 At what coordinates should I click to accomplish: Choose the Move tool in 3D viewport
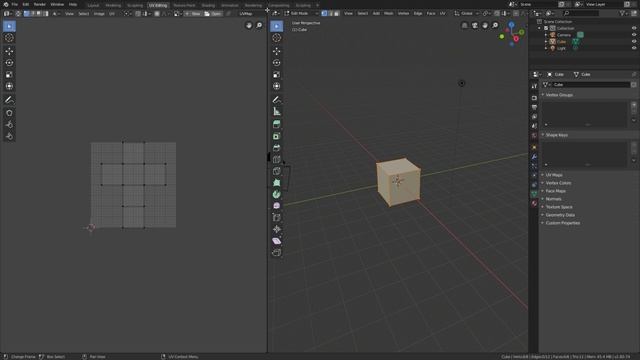coord(276,51)
